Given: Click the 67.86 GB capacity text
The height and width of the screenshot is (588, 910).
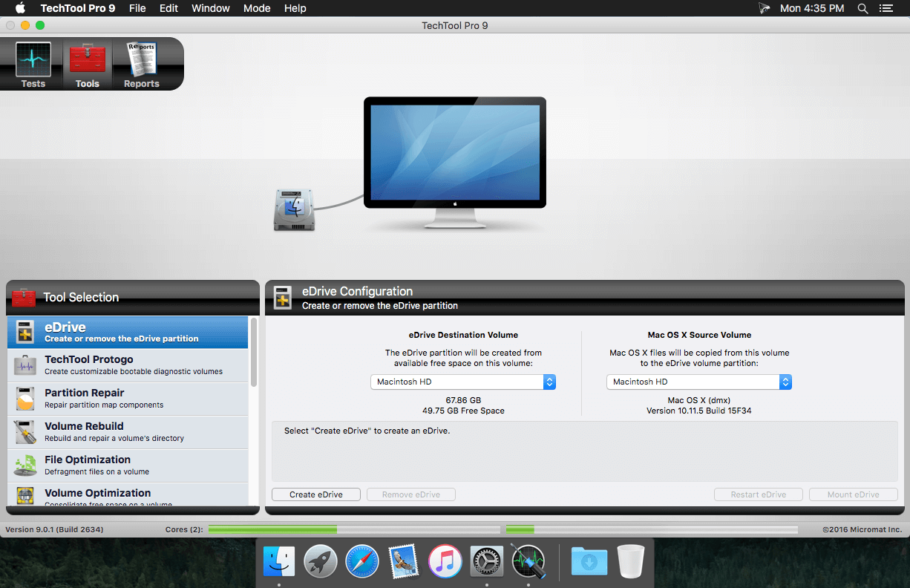Looking at the screenshot, I should tap(463, 400).
